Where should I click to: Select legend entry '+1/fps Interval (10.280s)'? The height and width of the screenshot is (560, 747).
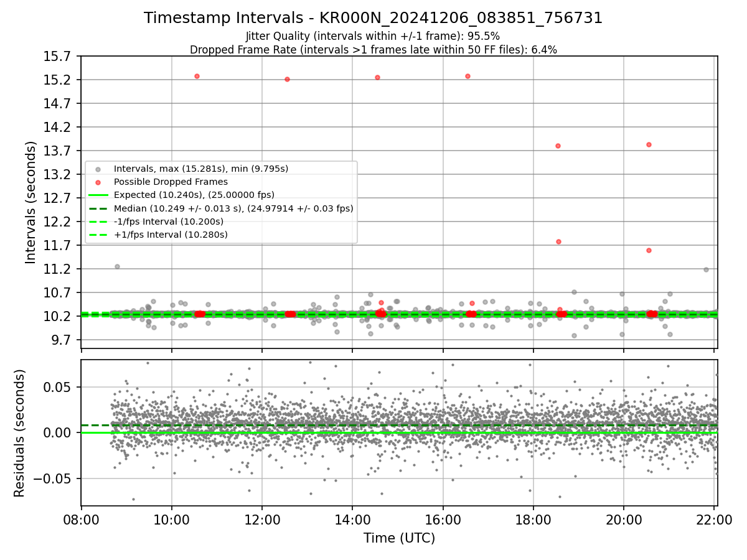[x=171, y=235]
